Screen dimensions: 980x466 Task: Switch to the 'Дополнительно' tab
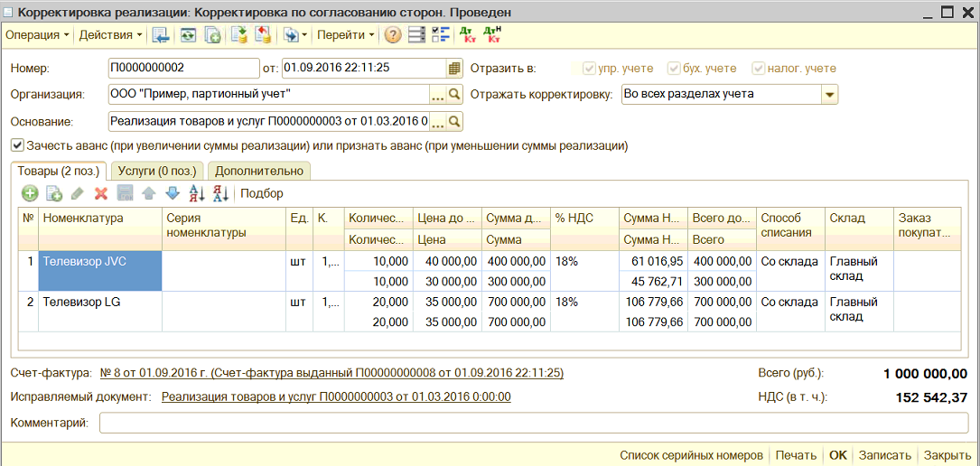259,171
